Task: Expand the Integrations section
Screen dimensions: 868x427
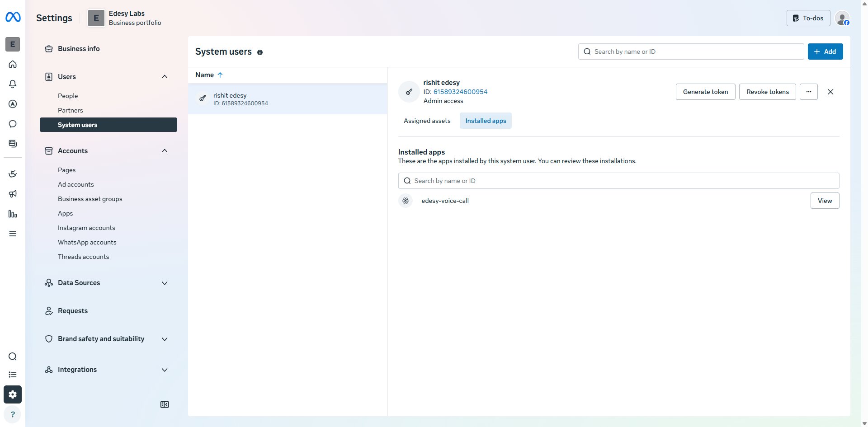Action: click(x=165, y=370)
